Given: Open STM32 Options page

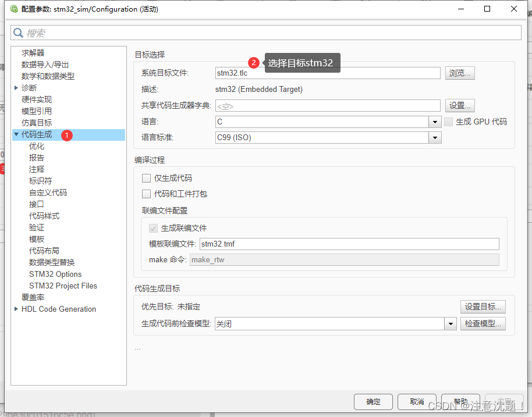Looking at the screenshot, I should pos(55,274).
